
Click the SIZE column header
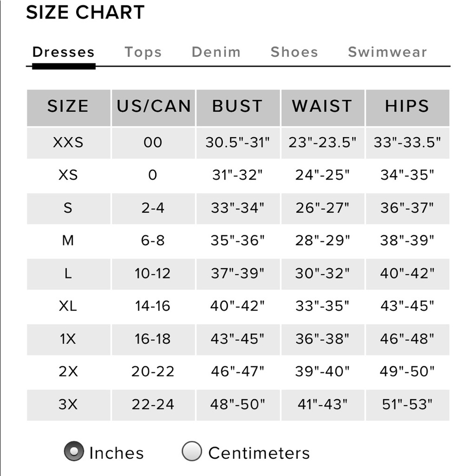[x=69, y=108]
